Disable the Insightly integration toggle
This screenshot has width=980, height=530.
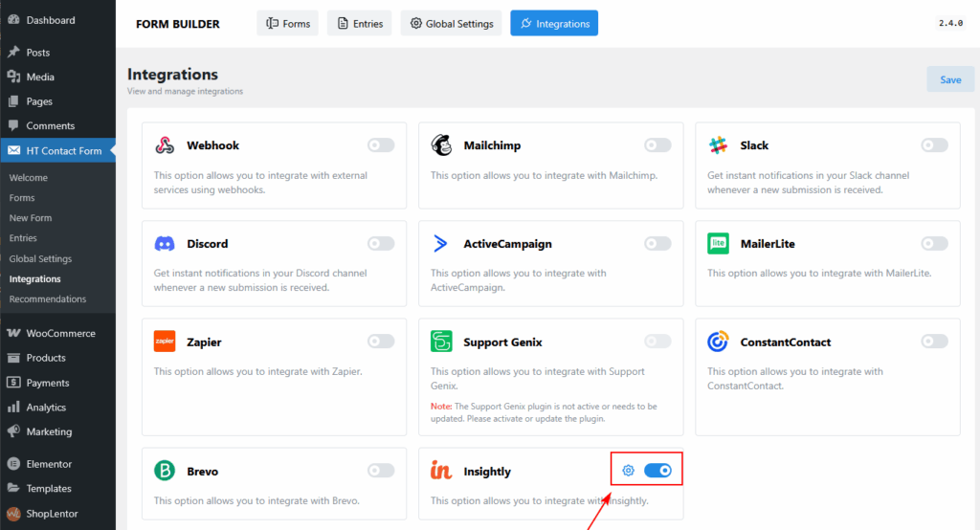657,471
